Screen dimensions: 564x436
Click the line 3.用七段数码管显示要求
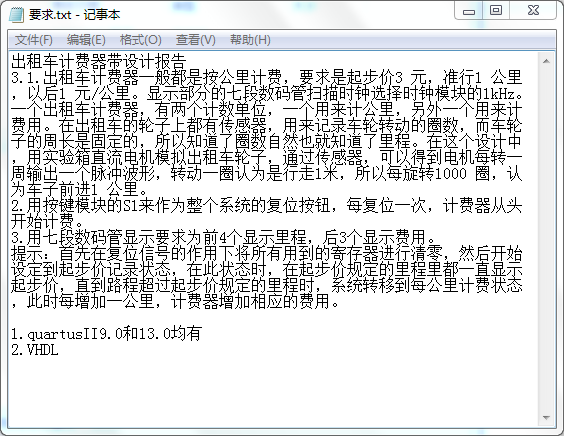(x=223, y=237)
